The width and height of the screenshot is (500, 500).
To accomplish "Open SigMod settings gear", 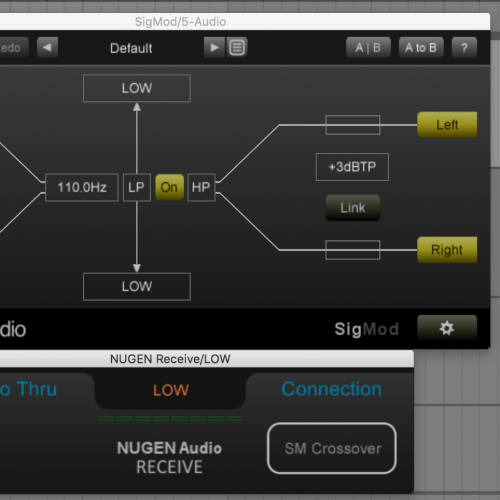I will point(447,328).
